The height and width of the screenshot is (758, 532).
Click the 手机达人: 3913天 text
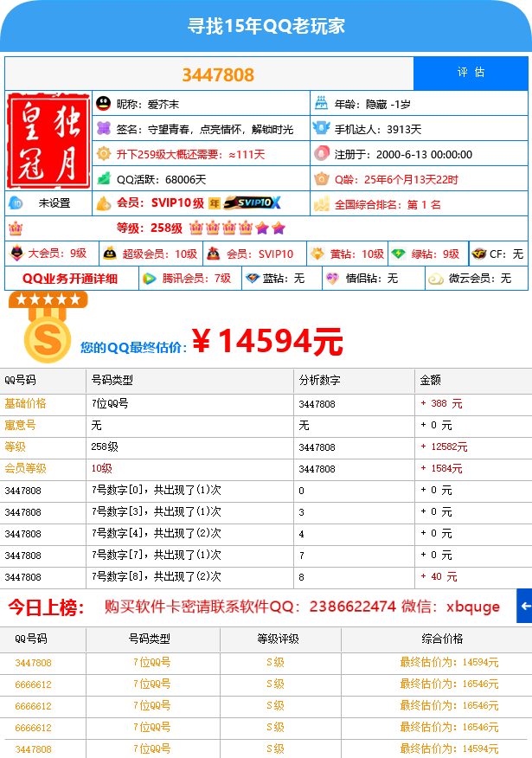378,129
